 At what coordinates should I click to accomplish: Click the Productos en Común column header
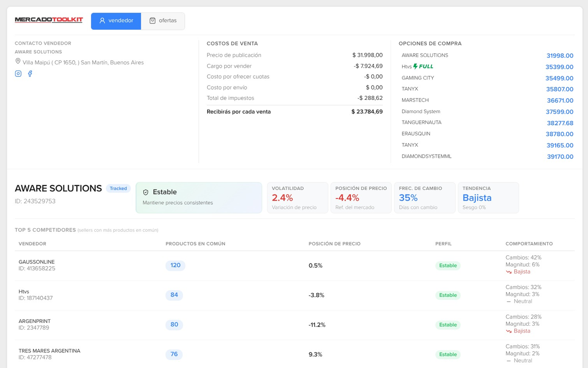pyautogui.click(x=196, y=244)
